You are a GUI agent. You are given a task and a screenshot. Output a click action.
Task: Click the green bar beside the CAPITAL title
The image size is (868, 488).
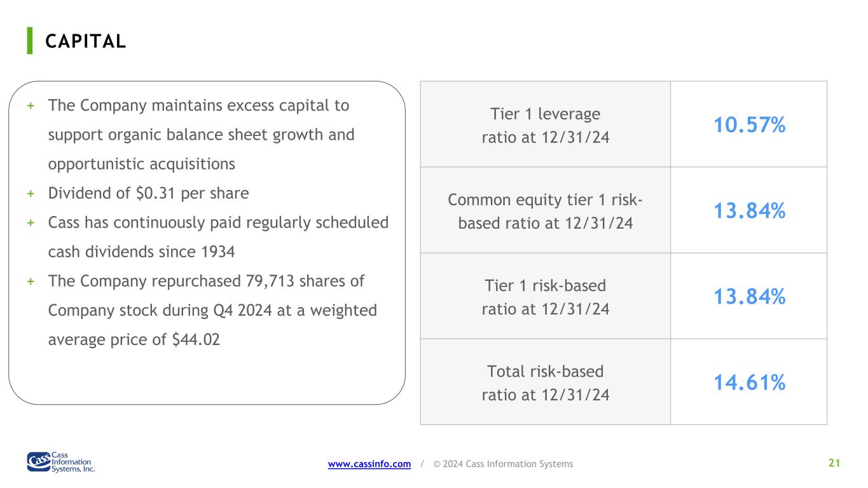30,41
